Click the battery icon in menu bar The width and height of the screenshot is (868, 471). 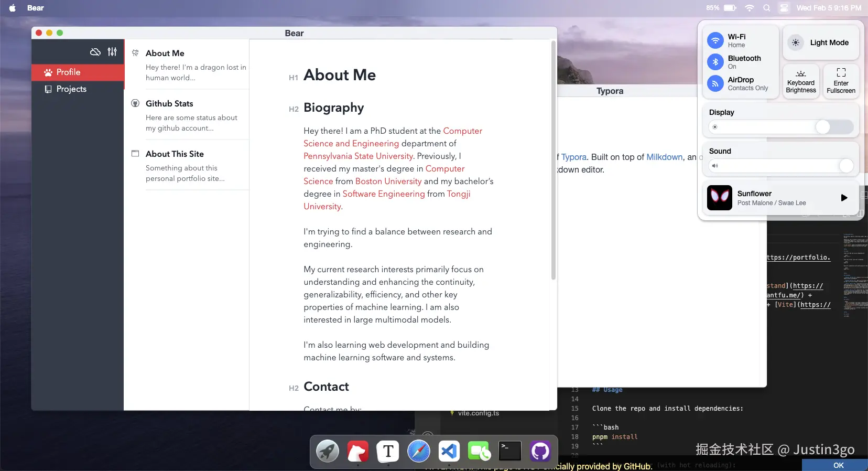[x=730, y=8]
